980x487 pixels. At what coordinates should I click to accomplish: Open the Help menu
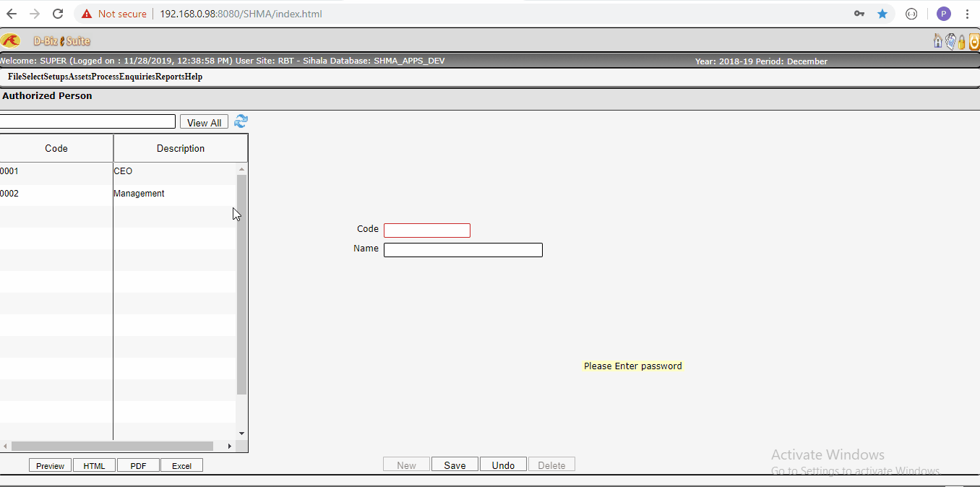pos(194,76)
